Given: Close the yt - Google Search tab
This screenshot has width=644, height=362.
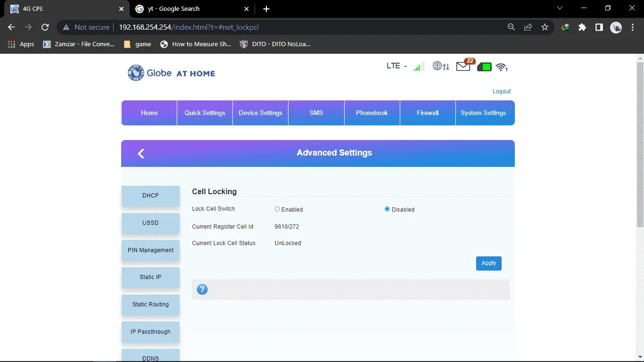Looking at the screenshot, I should coord(247,9).
